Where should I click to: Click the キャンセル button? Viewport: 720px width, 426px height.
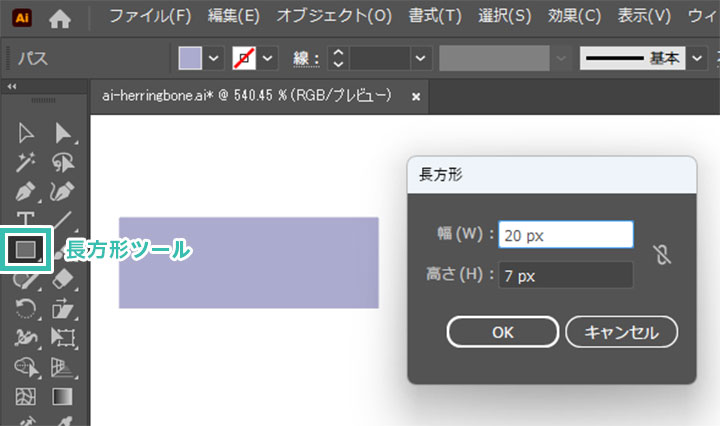click(621, 331)
